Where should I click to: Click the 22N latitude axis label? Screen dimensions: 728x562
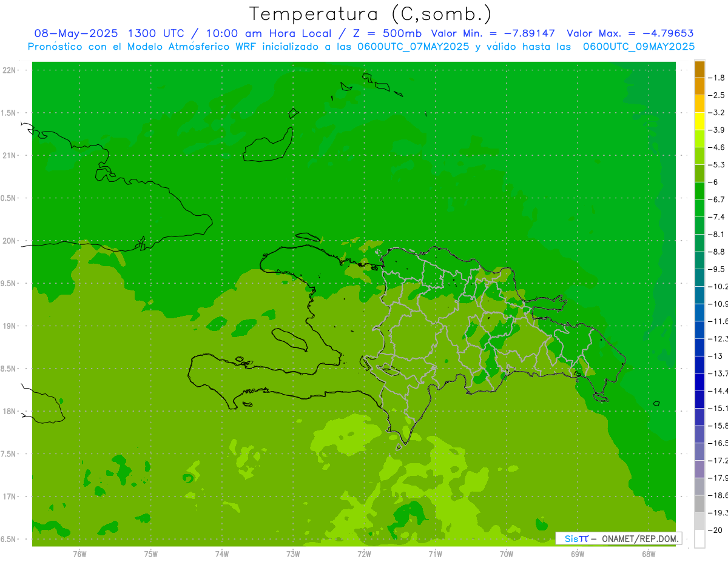point(10,70)
